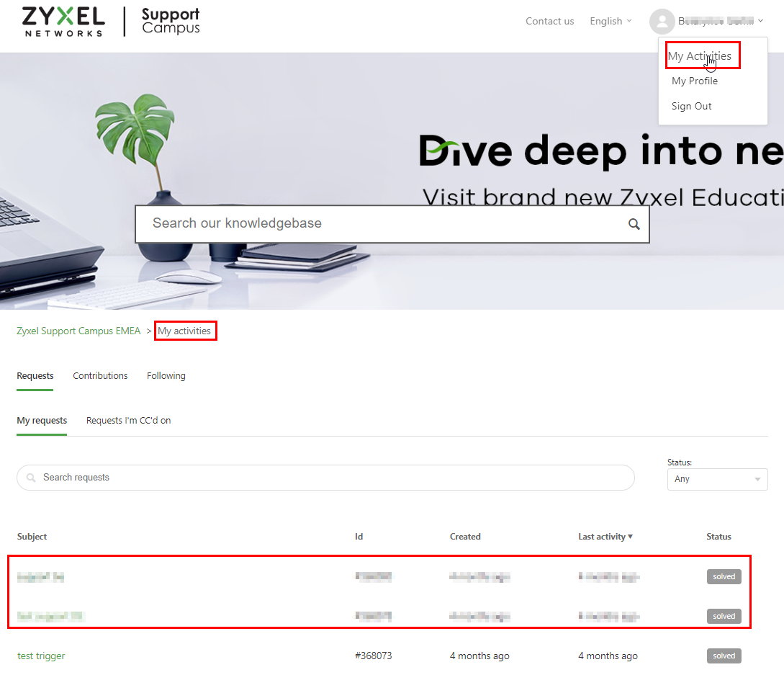The height and width of the screenshot is (675, 784).
Task: Click the Search requests magnifier icon
Action: (31, 478)
